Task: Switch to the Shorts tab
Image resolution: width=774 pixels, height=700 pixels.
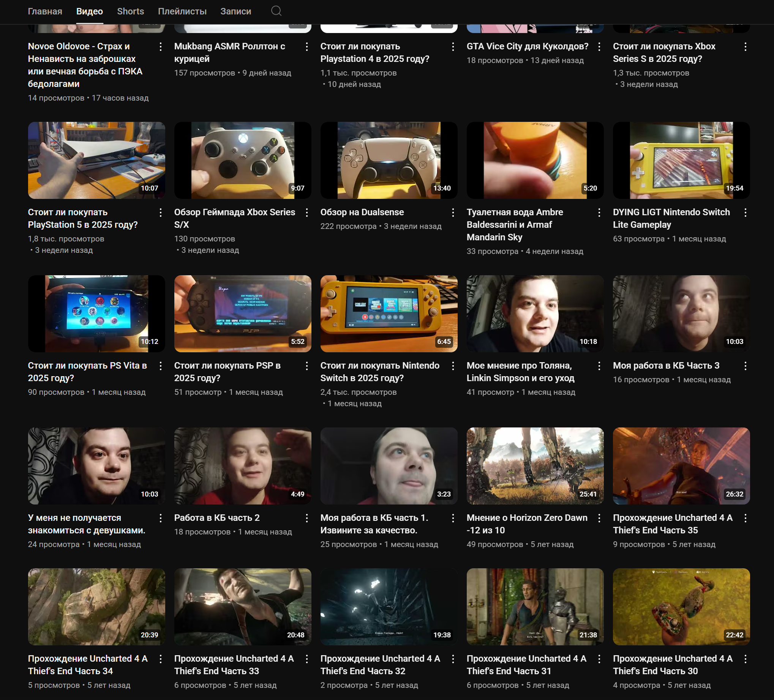Action: (x=131, y=11)
